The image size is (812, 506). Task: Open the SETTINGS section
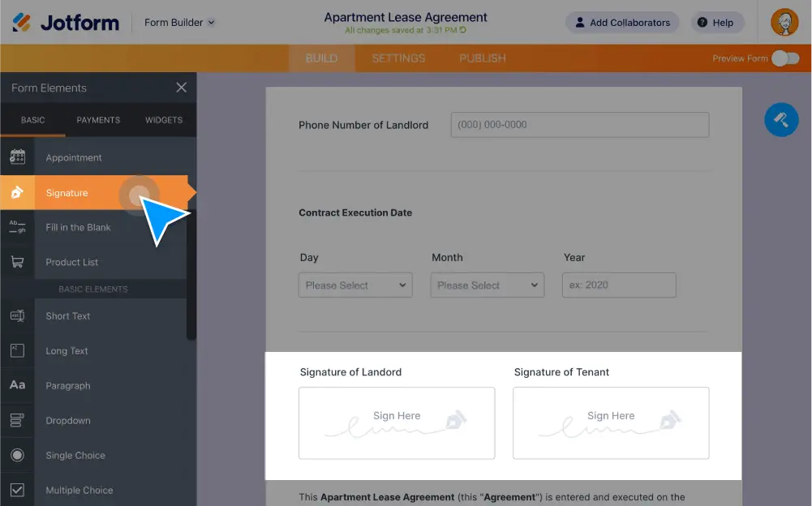(400, 58)
